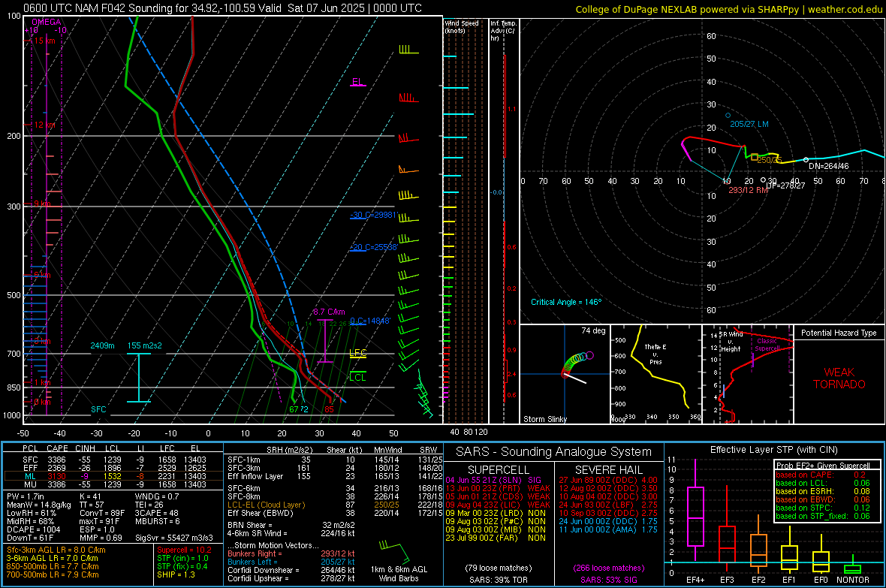Click the LCL level marker label

(357, 377)
